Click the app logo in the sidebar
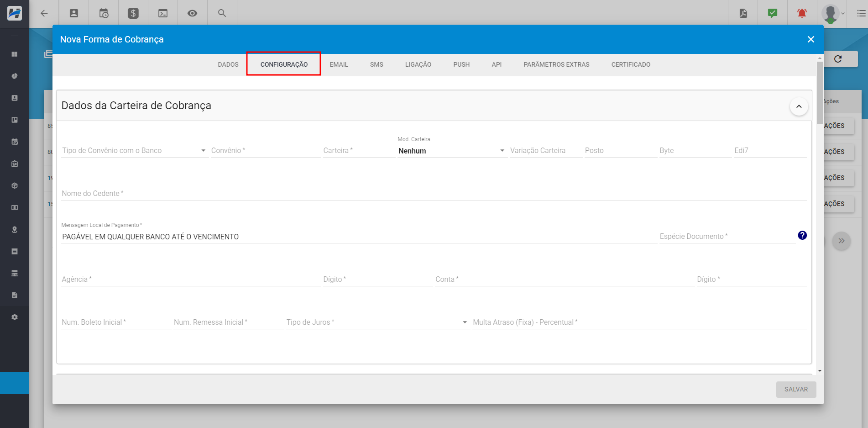The height and width of the screenshot is (428, 868). coord(15,13)
